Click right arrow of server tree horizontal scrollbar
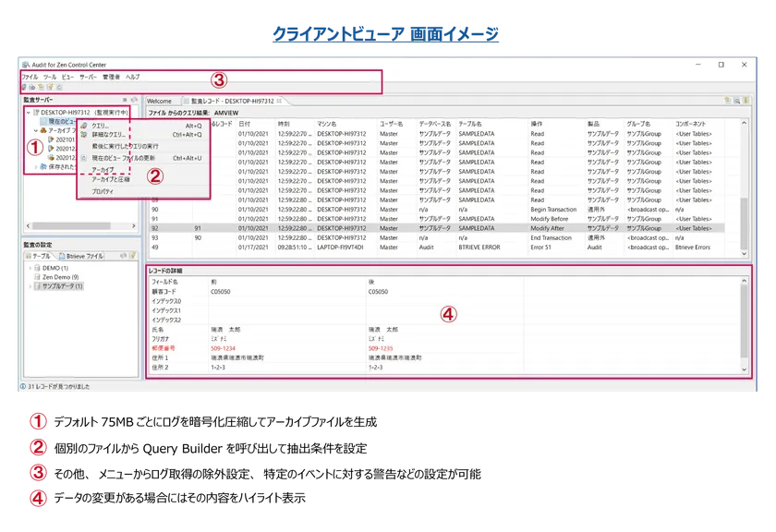The height and width of the screenshot is (532, 776). 134,225
